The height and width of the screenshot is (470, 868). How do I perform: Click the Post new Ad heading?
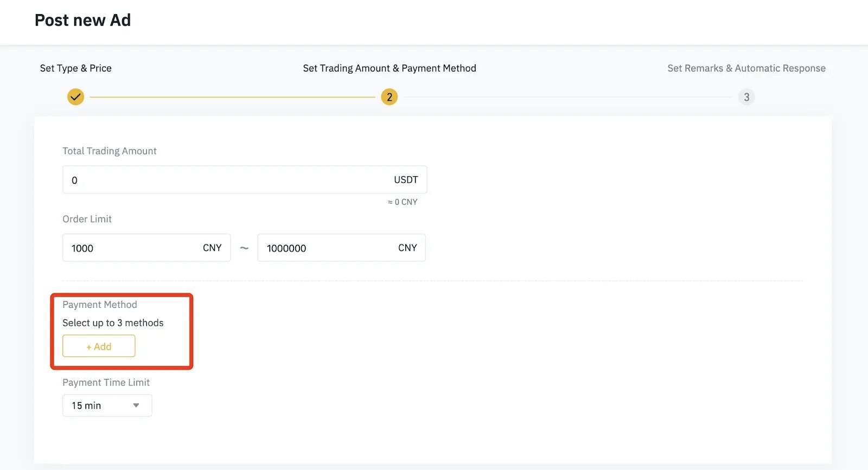(82, 20)
